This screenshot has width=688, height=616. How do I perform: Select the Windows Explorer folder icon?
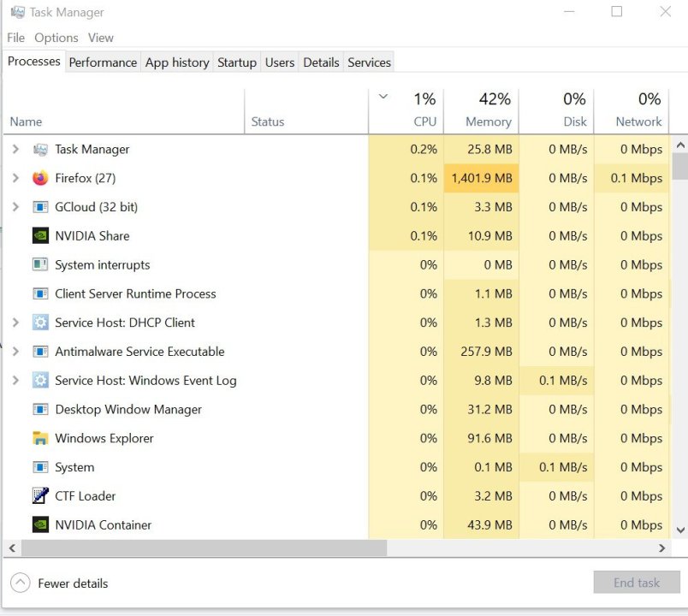click(39, 438)
